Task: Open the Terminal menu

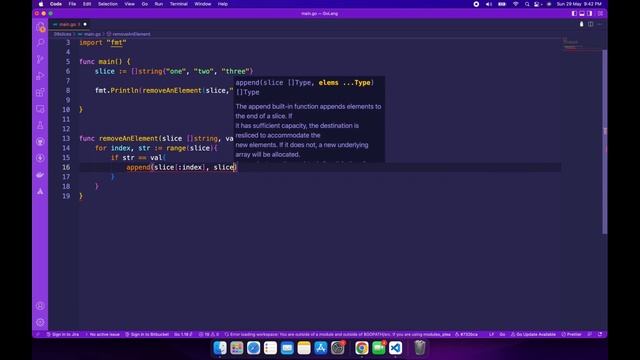Action: (179, 4)
